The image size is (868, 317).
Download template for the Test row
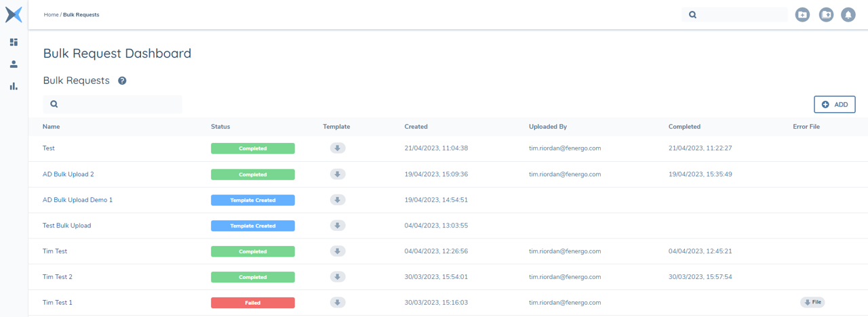(338, 148)
